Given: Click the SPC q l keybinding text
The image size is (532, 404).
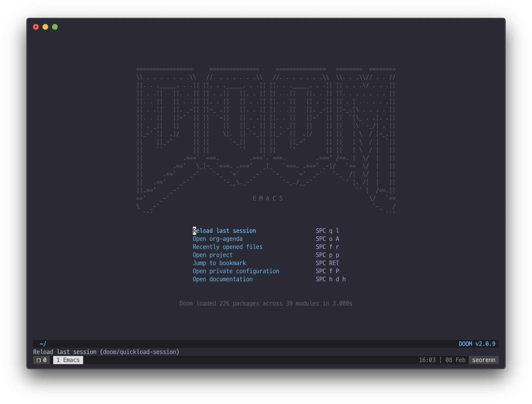Looking at the screenshot, I should (327, 231).
